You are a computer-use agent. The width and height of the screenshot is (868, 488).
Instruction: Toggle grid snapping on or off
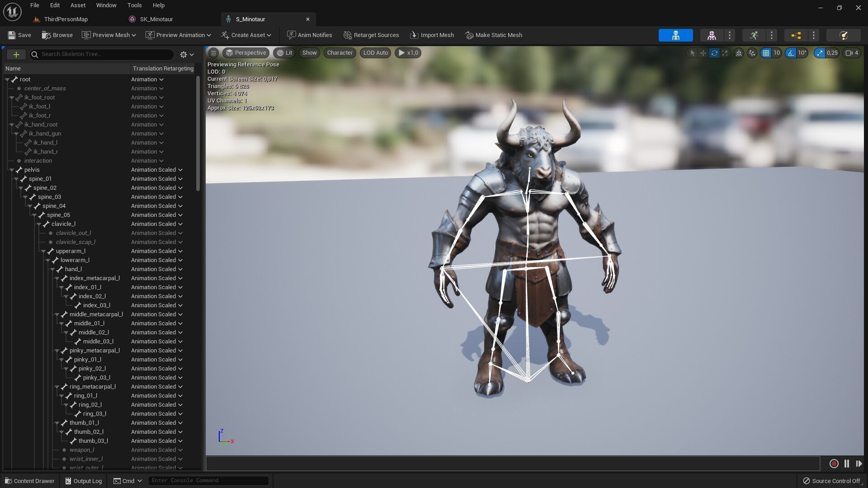pyautogui.click(x=766, y=53)
